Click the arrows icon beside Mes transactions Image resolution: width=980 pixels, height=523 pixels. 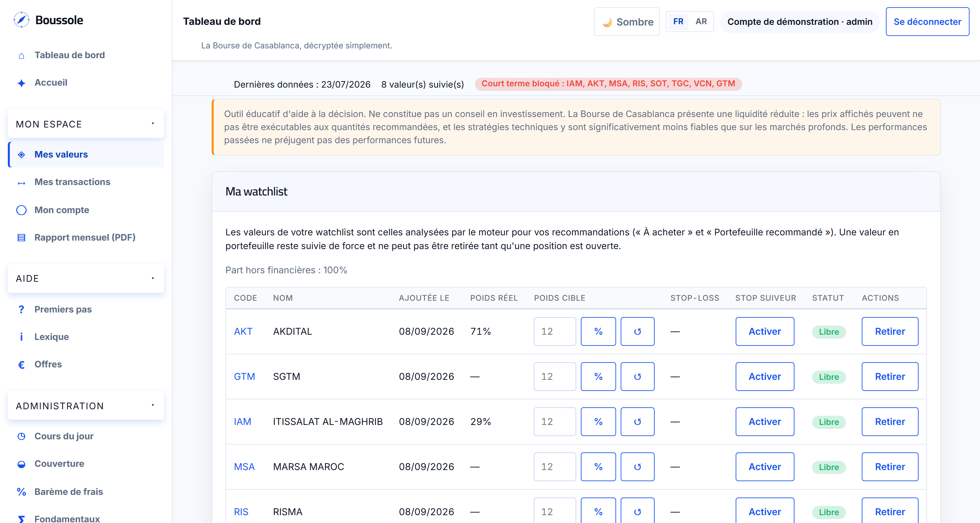coord(21,183)
